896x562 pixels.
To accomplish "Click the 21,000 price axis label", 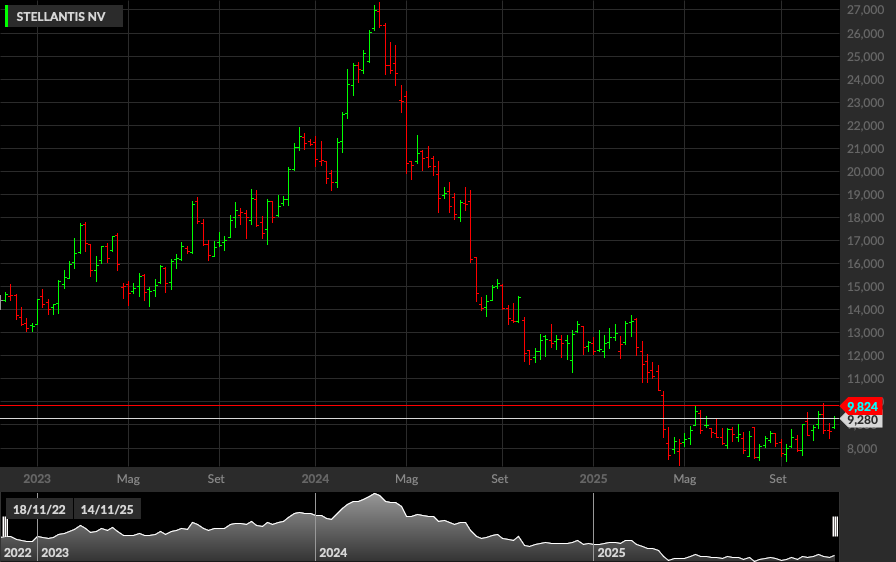I will coord(865,148).
